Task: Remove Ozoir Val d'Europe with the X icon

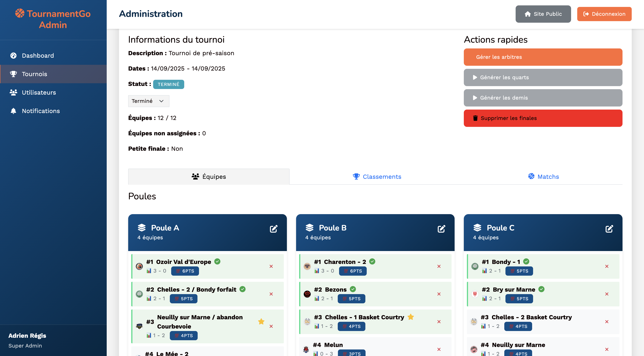Action: 271,266
